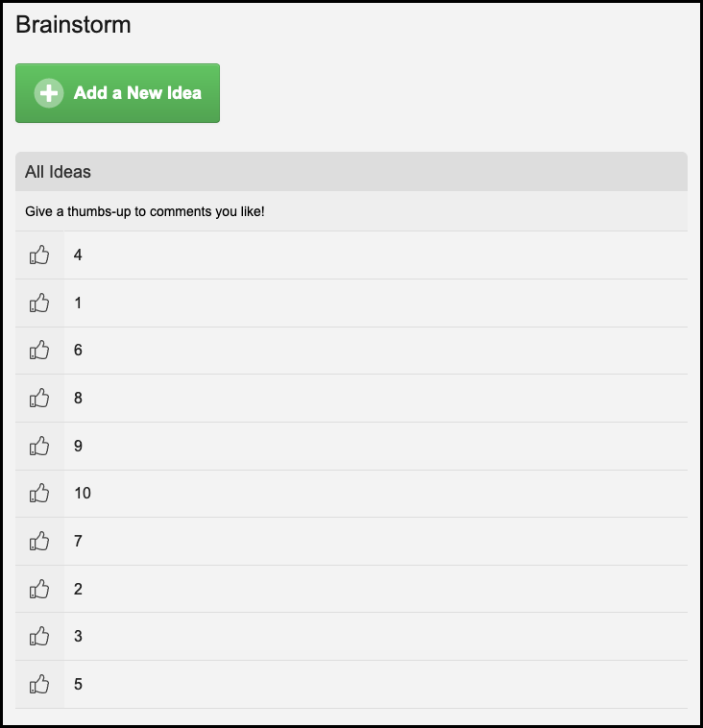The width and height of the screenshot is (703, 728).
Task: Click the plus icon on the green button
Action: coord(49,93)
